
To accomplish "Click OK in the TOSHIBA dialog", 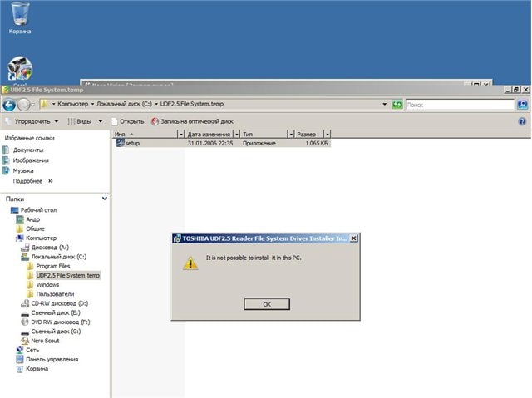I will coord(267,304).
